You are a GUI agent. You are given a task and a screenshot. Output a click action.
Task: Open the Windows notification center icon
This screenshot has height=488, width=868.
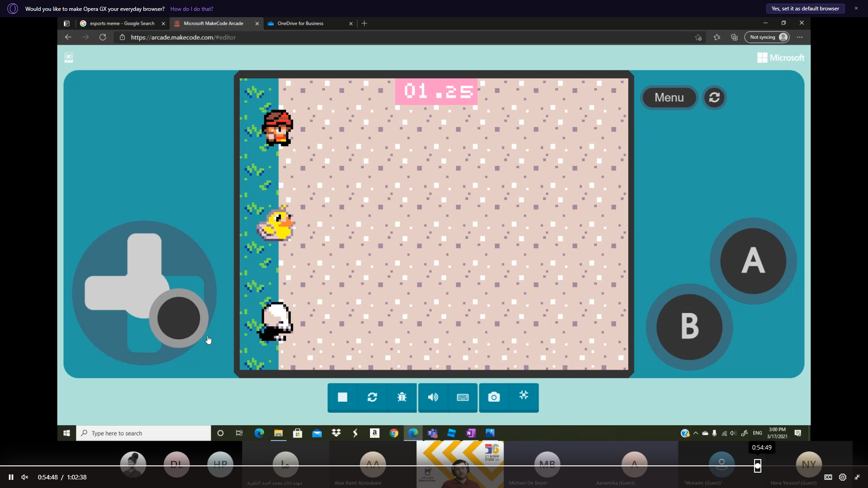(x=798, y=433)
